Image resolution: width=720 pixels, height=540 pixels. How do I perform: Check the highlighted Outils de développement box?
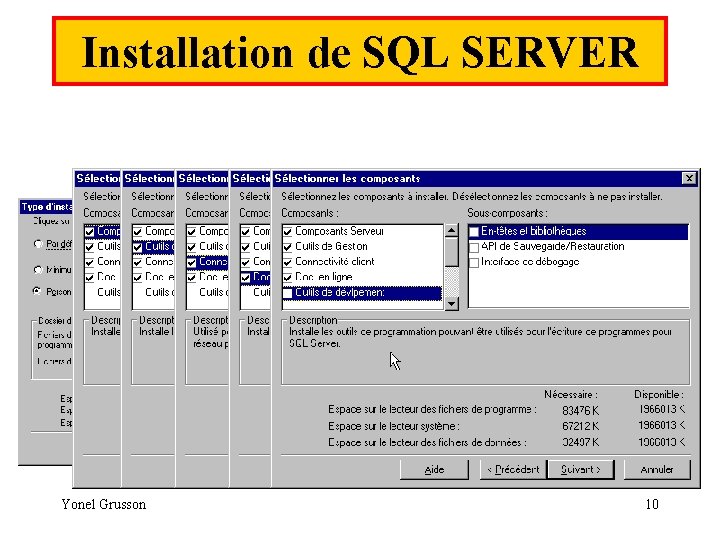287,293
